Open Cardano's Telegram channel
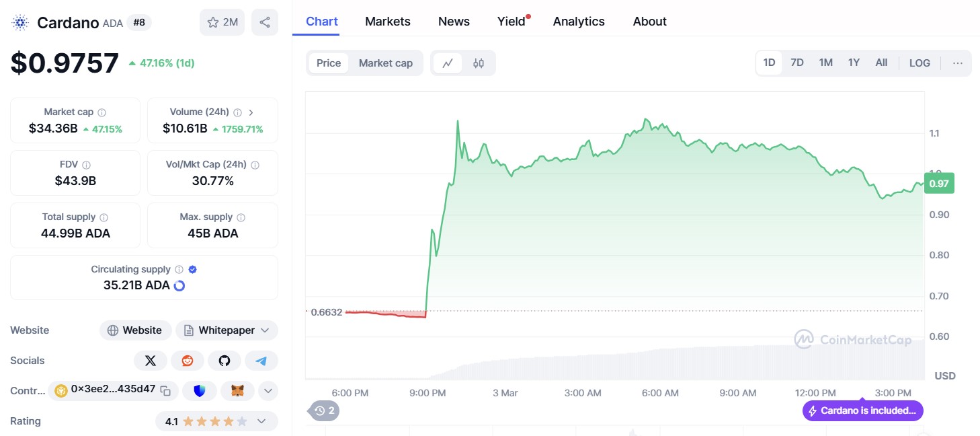This screenshot has height=436, width=980. [x=261, y=361]
